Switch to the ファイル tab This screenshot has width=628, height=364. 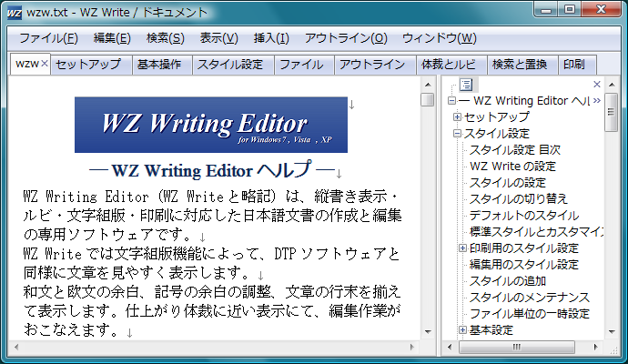click(x=304, y=65)
